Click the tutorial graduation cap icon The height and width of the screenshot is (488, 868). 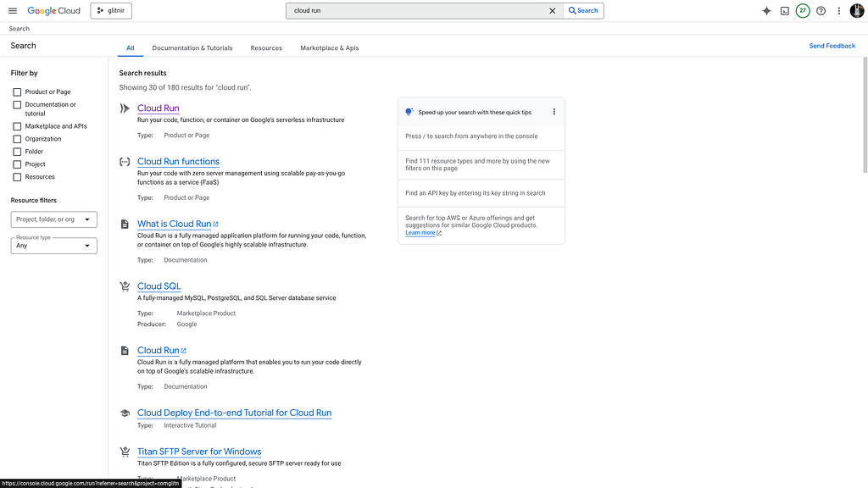click(x=125, y=413)
